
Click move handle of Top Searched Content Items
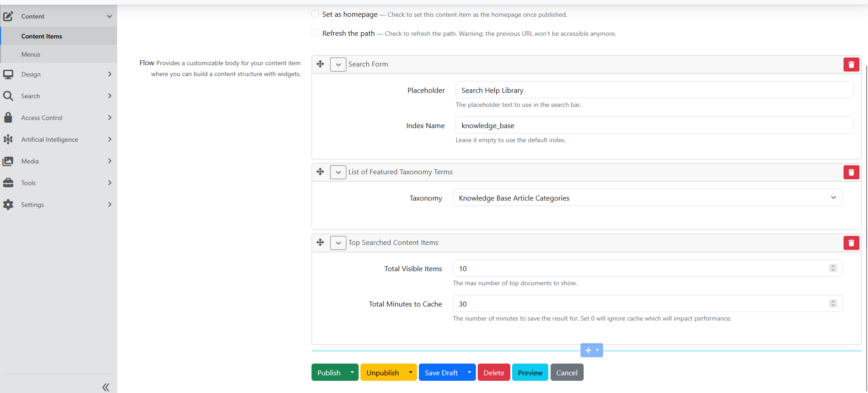pyautogui.click(x=320, y=242)
